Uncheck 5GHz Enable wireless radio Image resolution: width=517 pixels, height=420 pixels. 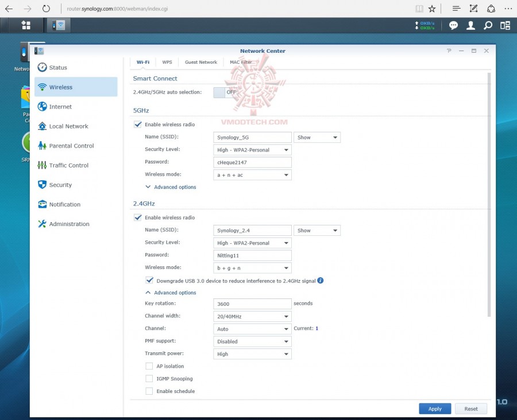(x=137, y=124)
